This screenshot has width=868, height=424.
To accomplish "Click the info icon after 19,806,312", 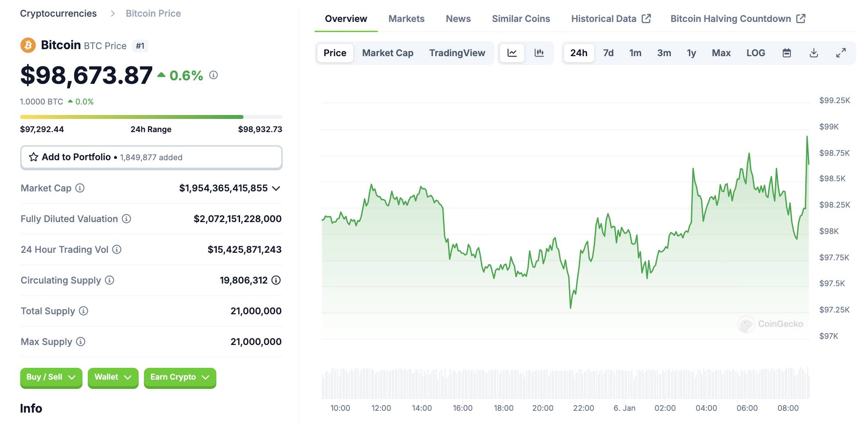I will (x=276, y=280).
